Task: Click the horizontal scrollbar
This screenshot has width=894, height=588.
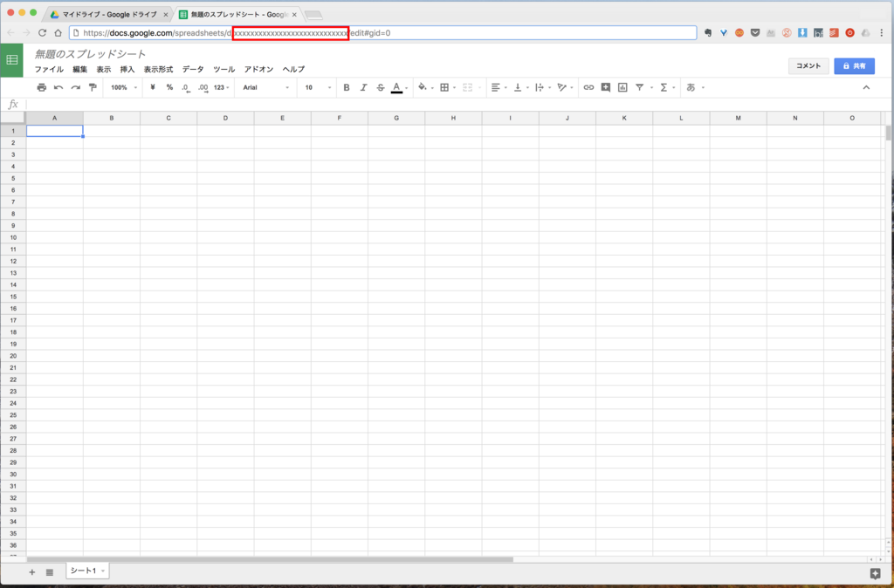Action: (x=270, y=559)
